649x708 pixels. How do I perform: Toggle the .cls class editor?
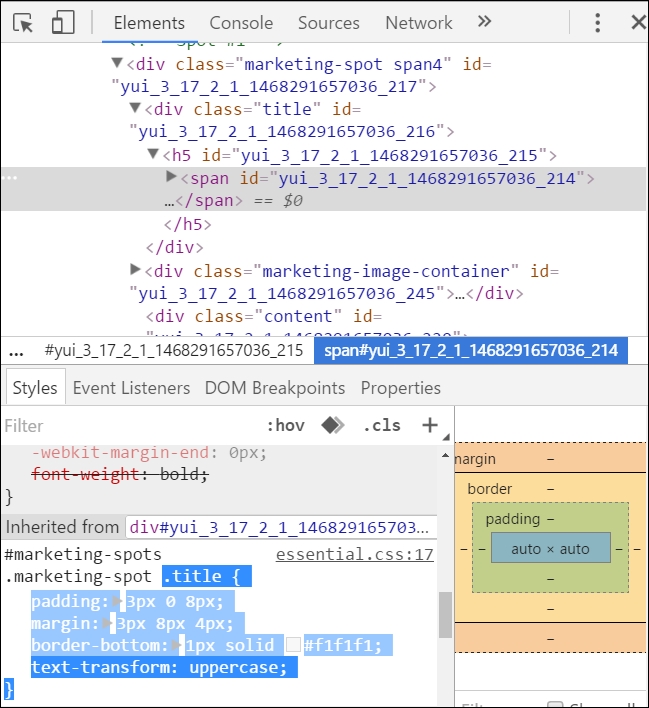pyautogui.click(x=382, y=425)
